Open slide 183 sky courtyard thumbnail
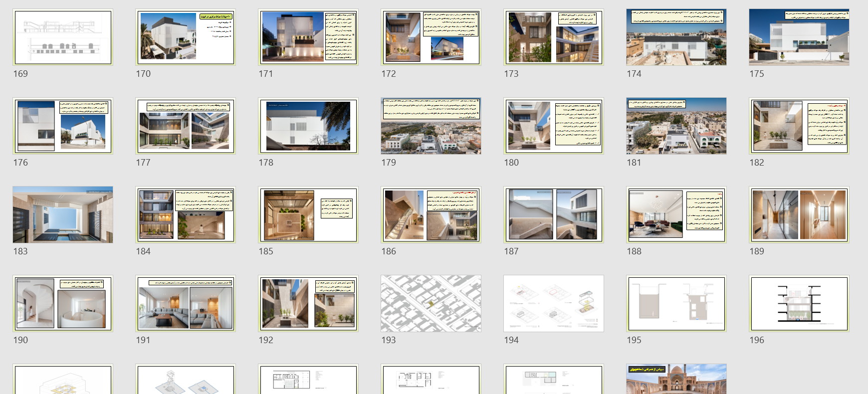The height and width of the screenshot is (394, 868). pyautogui.click(x=63, y=215)
